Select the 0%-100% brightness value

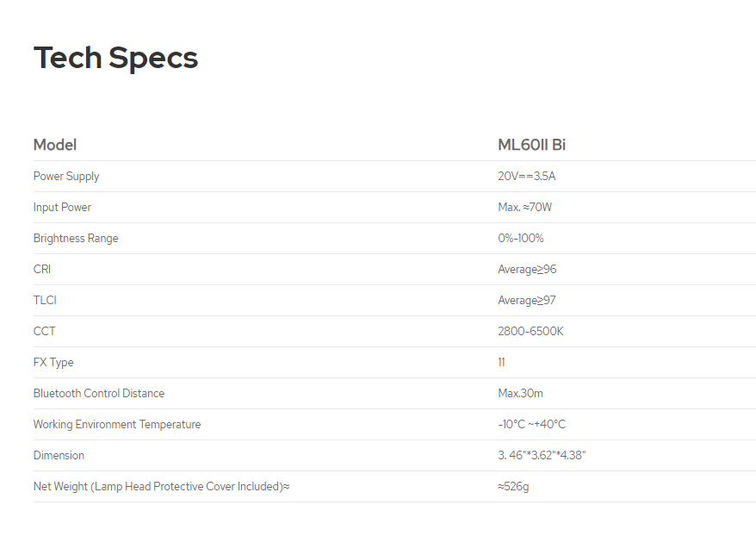click(x=520, y=239)
